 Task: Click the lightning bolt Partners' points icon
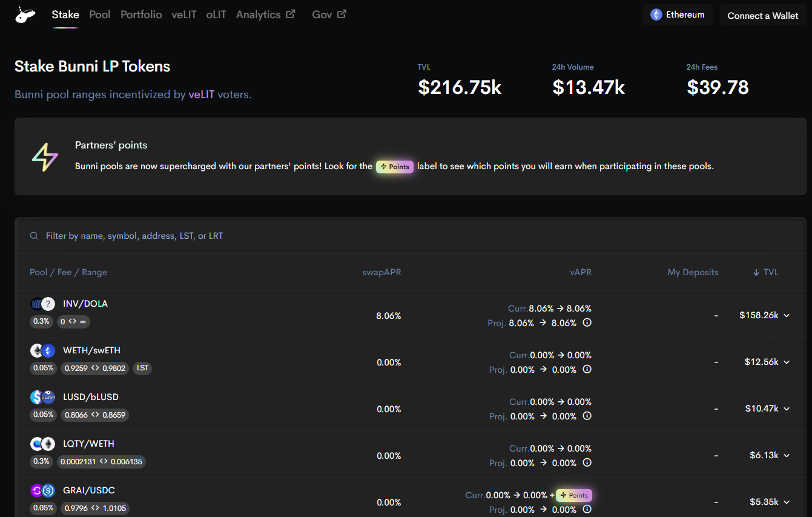pyautogui.click(x=45, y=157)
